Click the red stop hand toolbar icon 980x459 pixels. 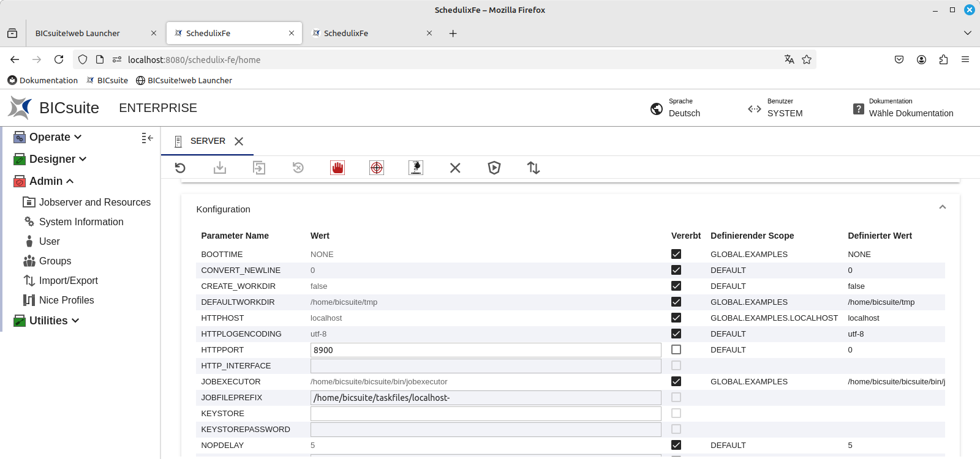337,168
